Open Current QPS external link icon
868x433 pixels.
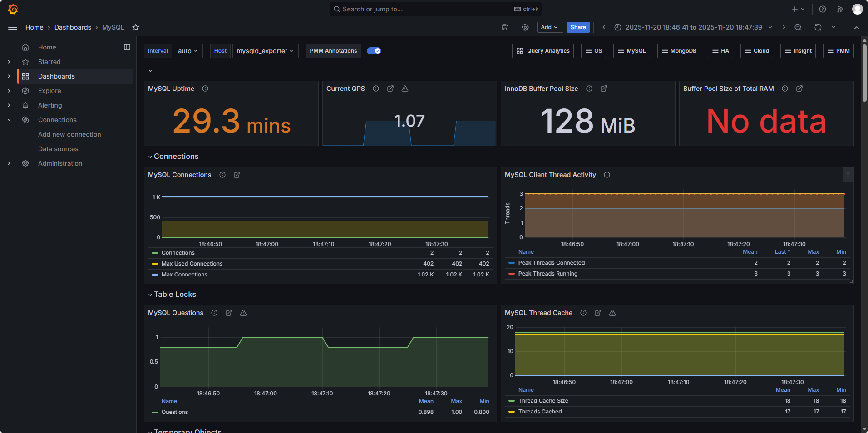(390, 89)
